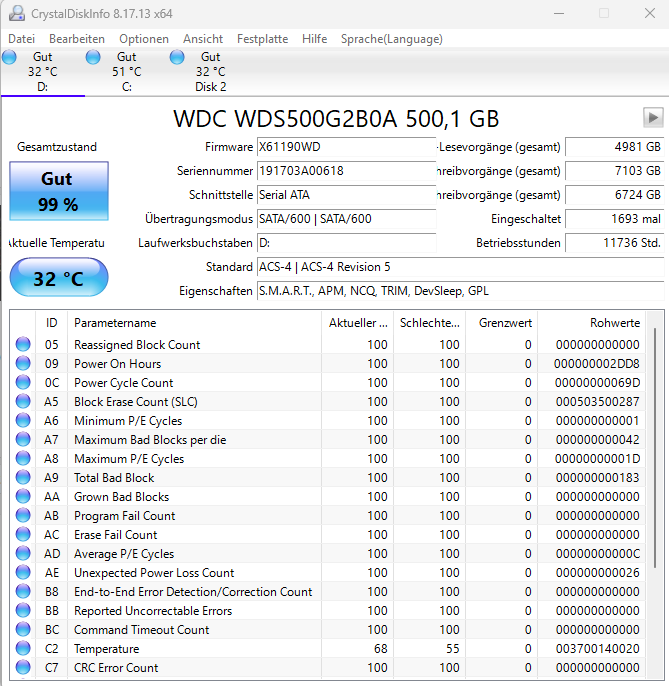Screen dimensions: 669x686
Task: Click the blue health orb beside Disk 2
Action: [x=177, y=57]
